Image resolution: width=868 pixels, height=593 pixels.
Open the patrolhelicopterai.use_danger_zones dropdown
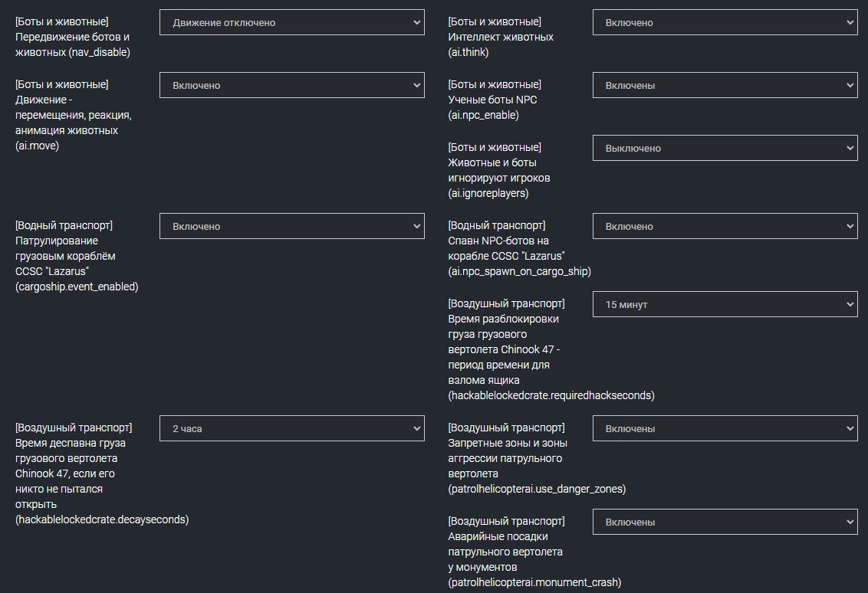[725, 428]
